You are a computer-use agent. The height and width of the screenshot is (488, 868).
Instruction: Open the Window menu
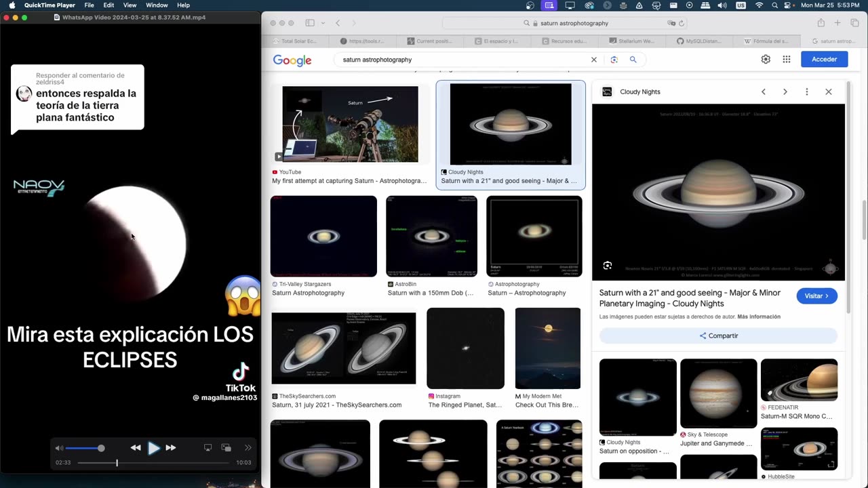pos(157,5)
